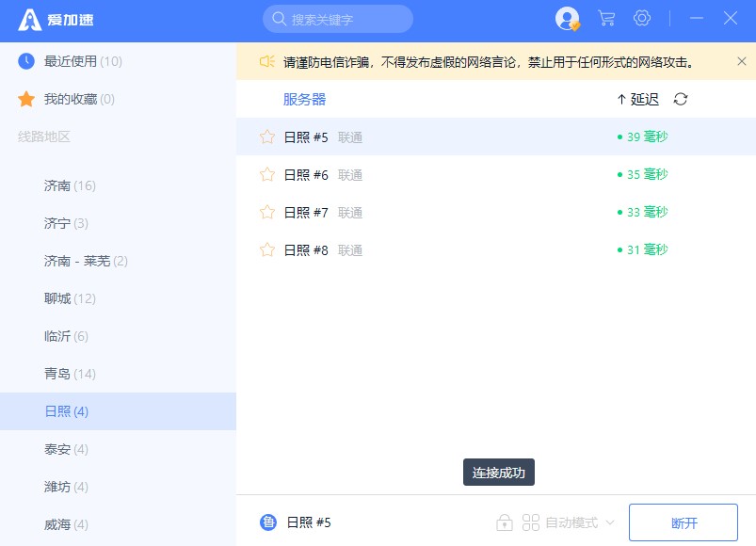This screenshot has height=546, width=756.
Task: Select region 济南 (16)
Action: coord(118,185)
